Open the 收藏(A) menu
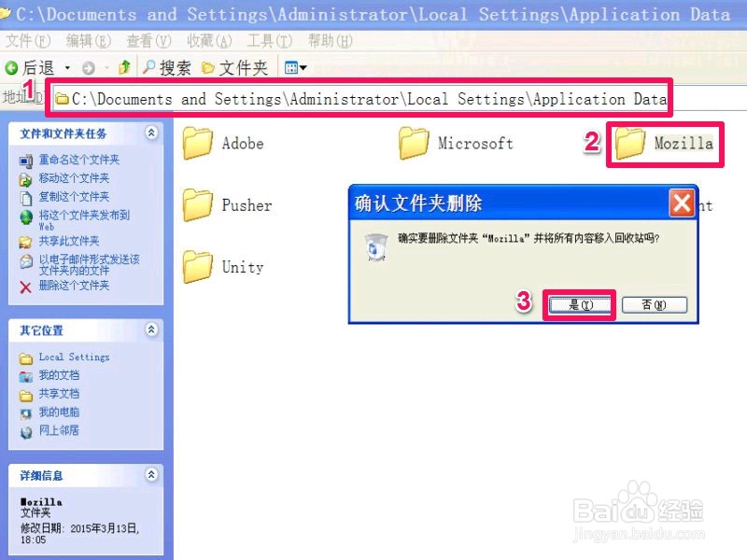This screenshot has width=747, height=560. tap(208, 41)
